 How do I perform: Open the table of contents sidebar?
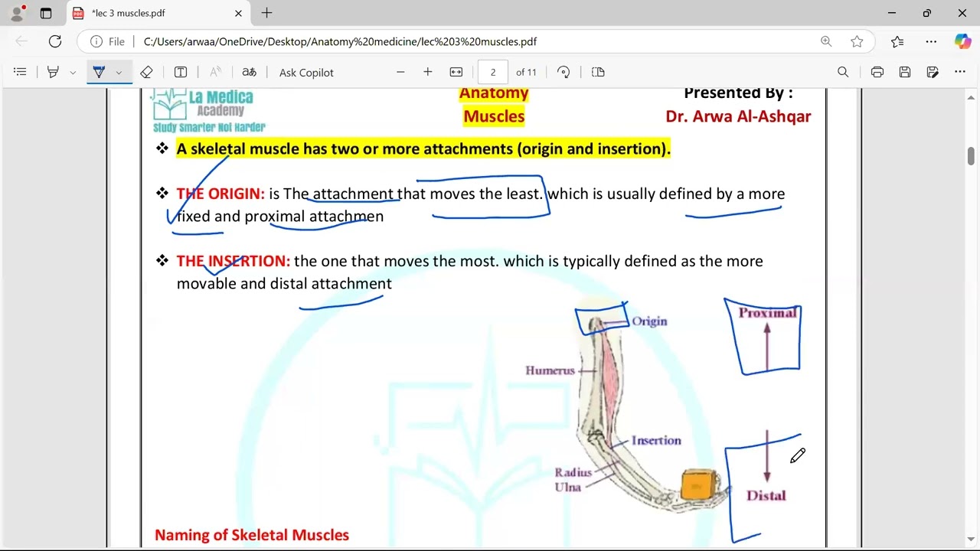click(x=20, y=72)
